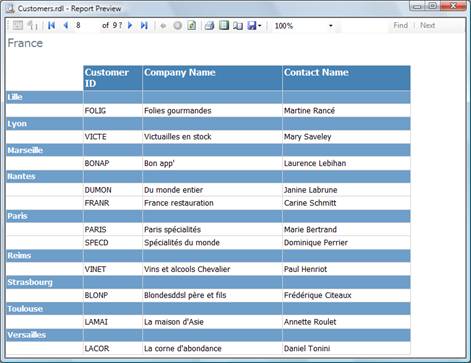471x363 pixels.
Task: Click the find text input field
Action: point(364,26)
